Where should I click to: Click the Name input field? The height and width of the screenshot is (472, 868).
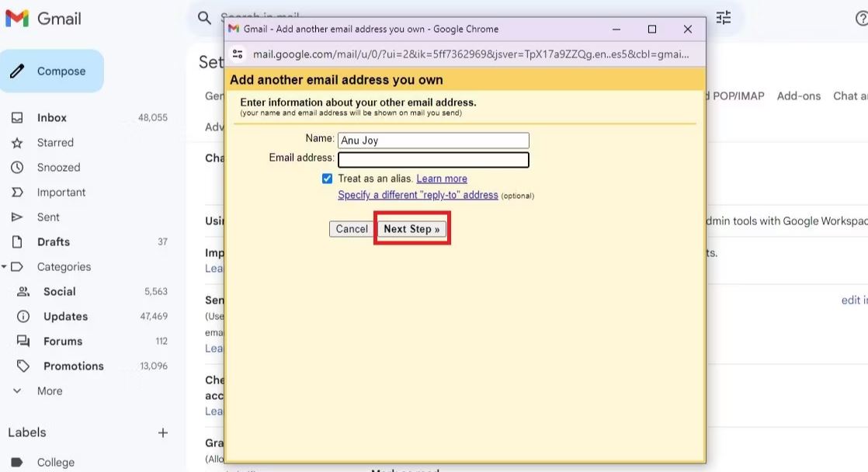[x=433, y=141]
